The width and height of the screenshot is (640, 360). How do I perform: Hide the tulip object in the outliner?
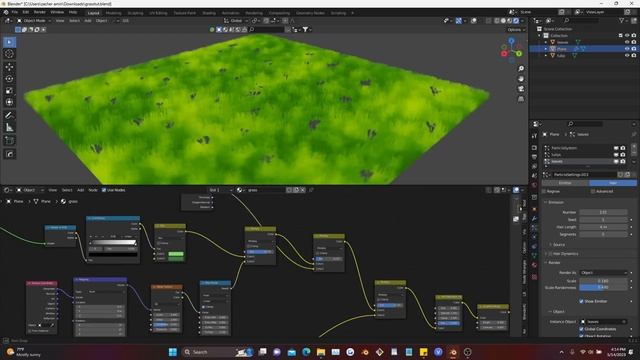(627, 55)
